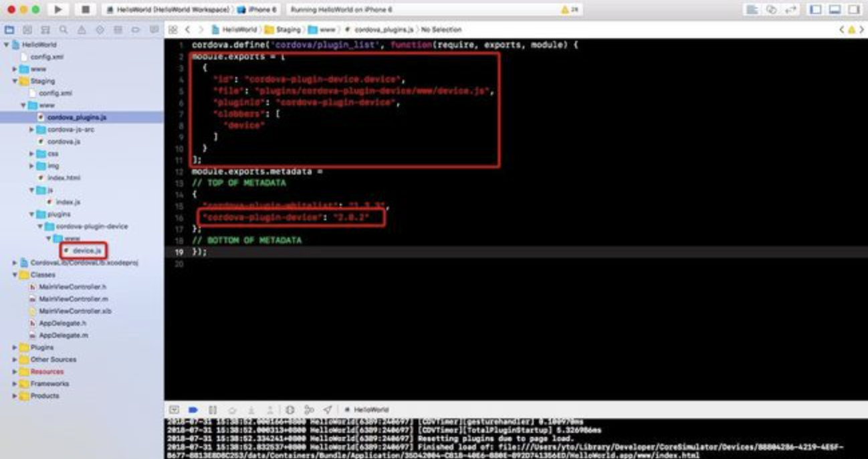868x459 pixels.
Task: Open the Issue navigator triangle icon
Action: (x=82, y=30)
